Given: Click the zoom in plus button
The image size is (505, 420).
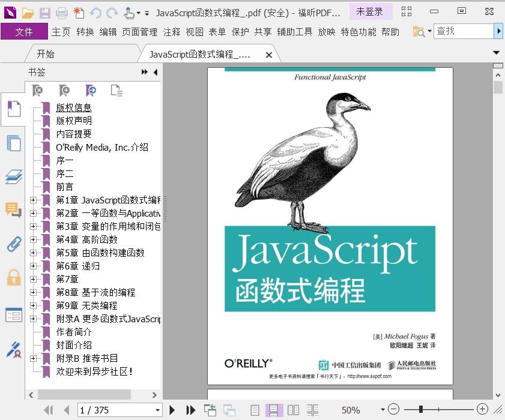Looking at the screenshot, I should click(x=482, y=409).
